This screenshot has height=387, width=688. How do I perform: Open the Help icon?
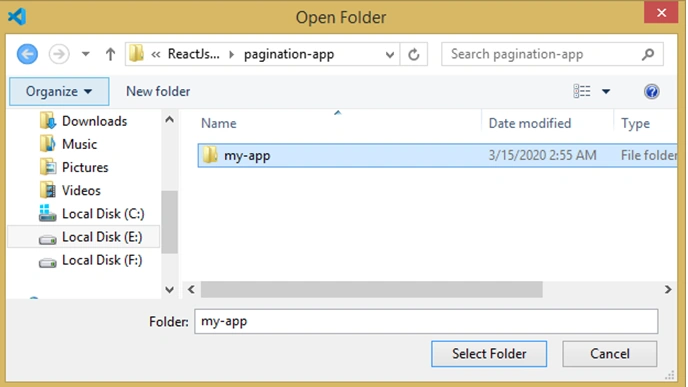click(x=652, y=91)
